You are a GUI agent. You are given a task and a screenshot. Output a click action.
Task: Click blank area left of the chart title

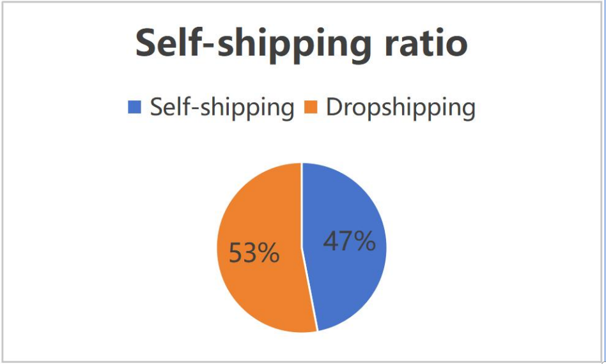pos(64,43)
